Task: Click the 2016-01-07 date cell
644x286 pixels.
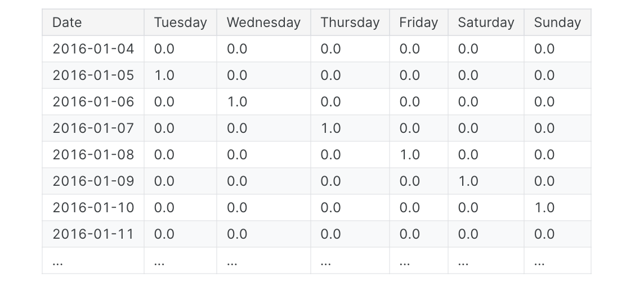Action: tap(93, 128)
